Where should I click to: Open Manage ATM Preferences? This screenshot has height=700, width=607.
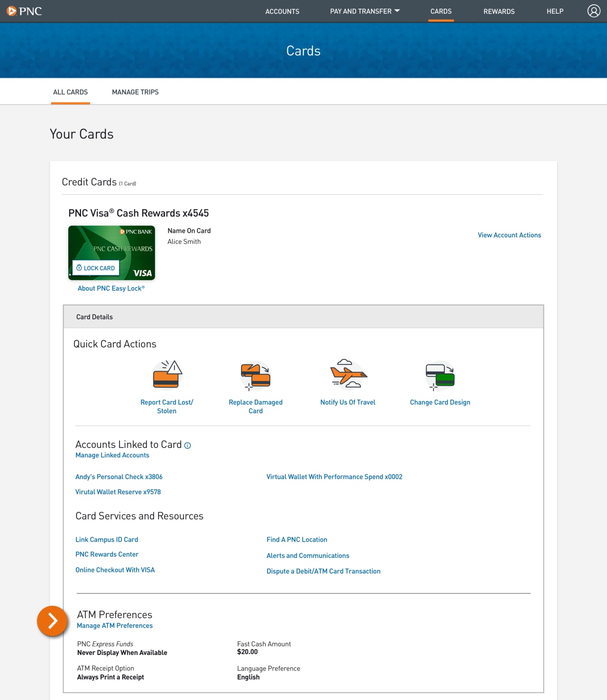(x=115, y=625)
